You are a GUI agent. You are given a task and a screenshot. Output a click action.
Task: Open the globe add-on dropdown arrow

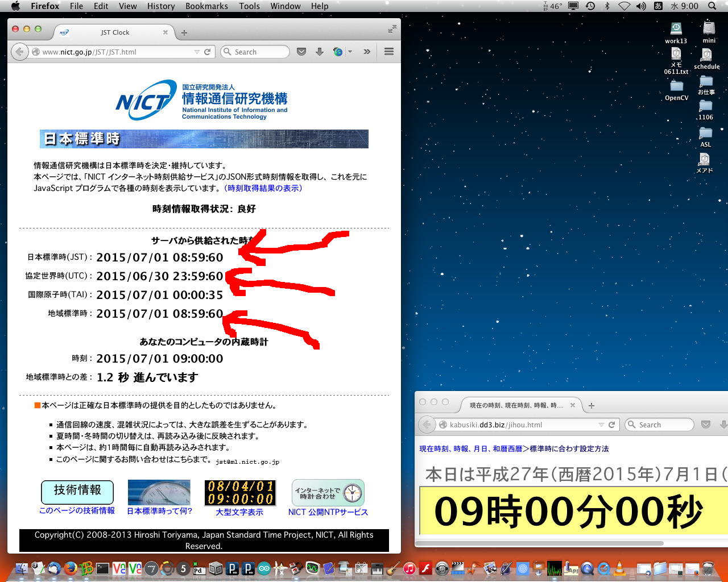[x=350, y=52]
